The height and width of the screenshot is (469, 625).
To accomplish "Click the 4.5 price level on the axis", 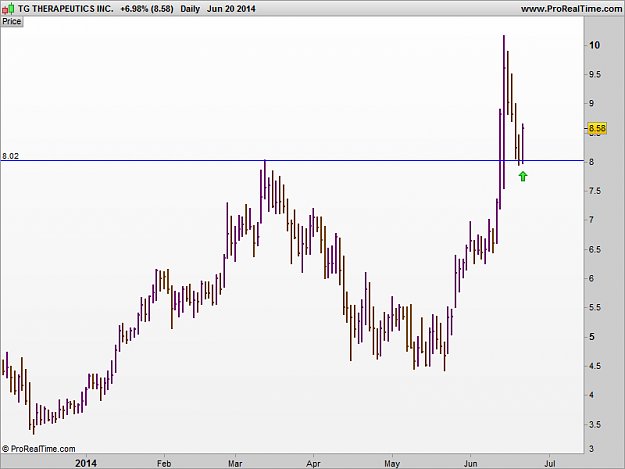I will click(x=595, y=366).
